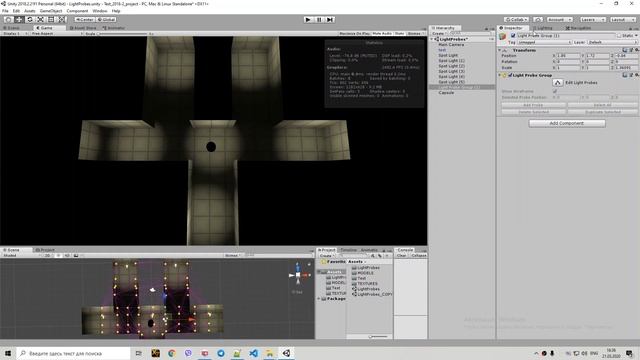Open Chrome from the taskbar
This screenshot has height=360, width=640.
pyautogui.click(x=171, y=353)
